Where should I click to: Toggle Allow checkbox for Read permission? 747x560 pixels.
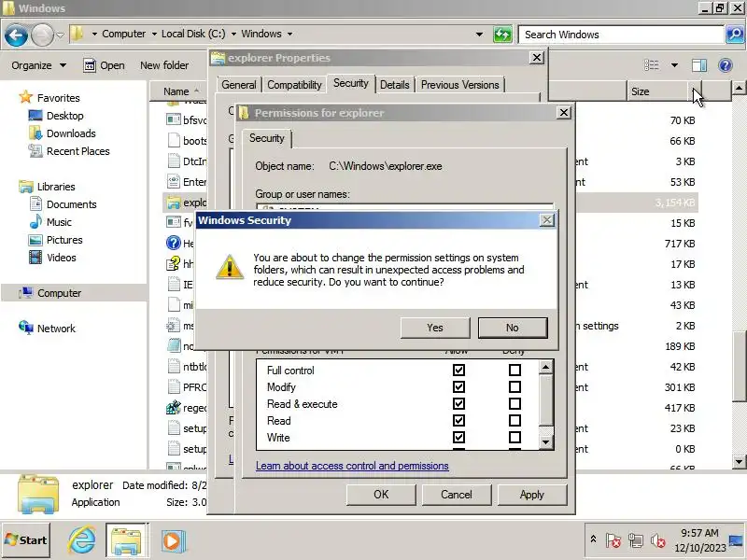point(458,421)
